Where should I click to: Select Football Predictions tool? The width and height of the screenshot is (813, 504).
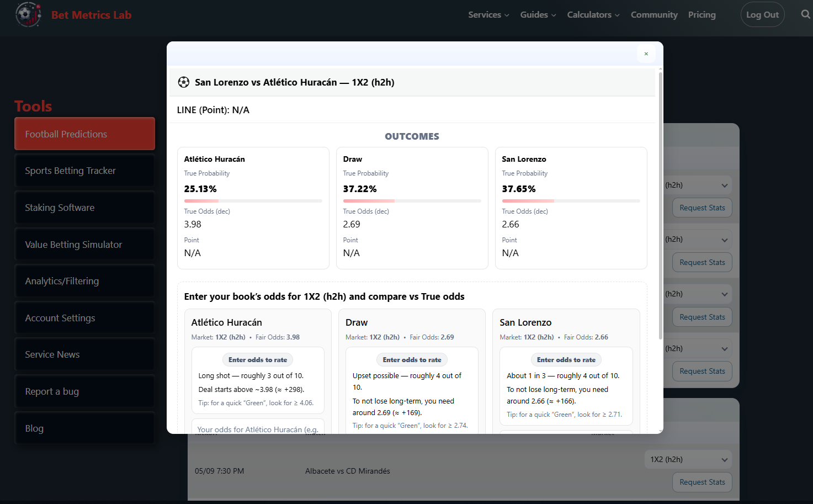click(84, 134)
